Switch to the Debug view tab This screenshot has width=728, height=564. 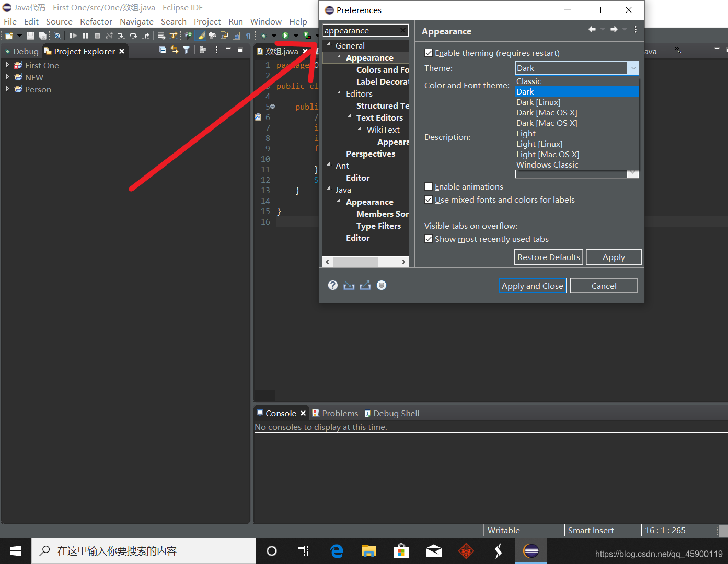point(22,51)
